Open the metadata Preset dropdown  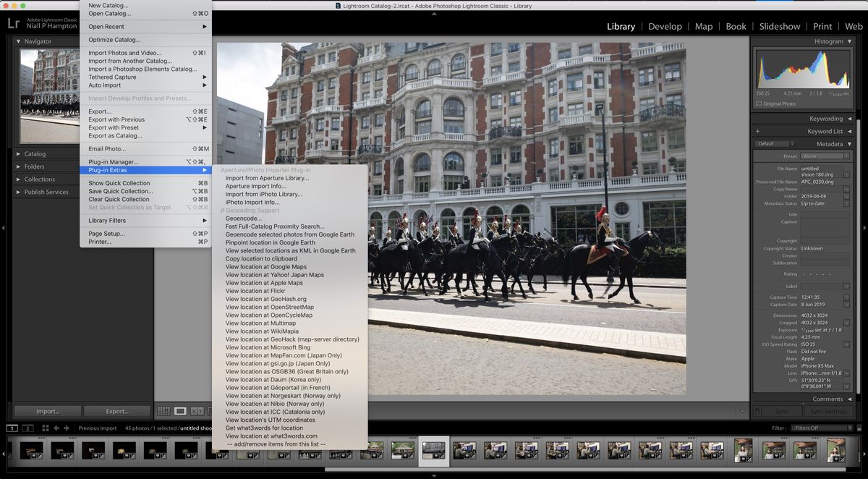click(x=825, y=156)
